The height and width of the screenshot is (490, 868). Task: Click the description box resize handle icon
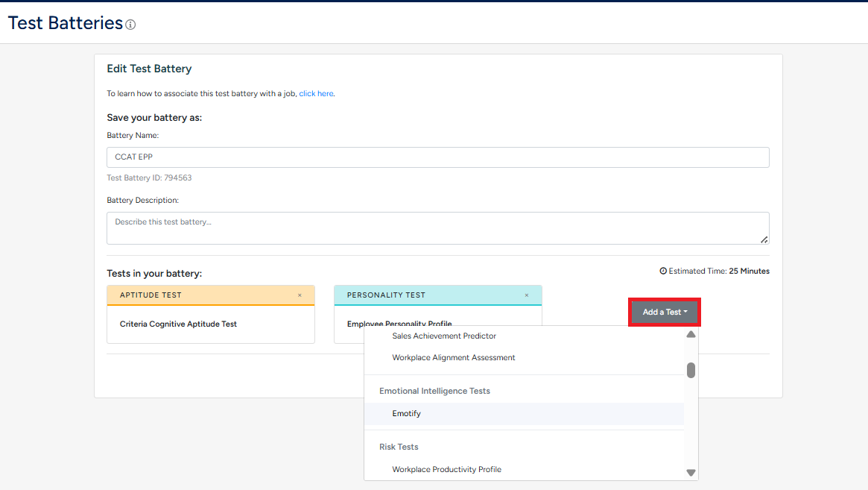[764, 239]
